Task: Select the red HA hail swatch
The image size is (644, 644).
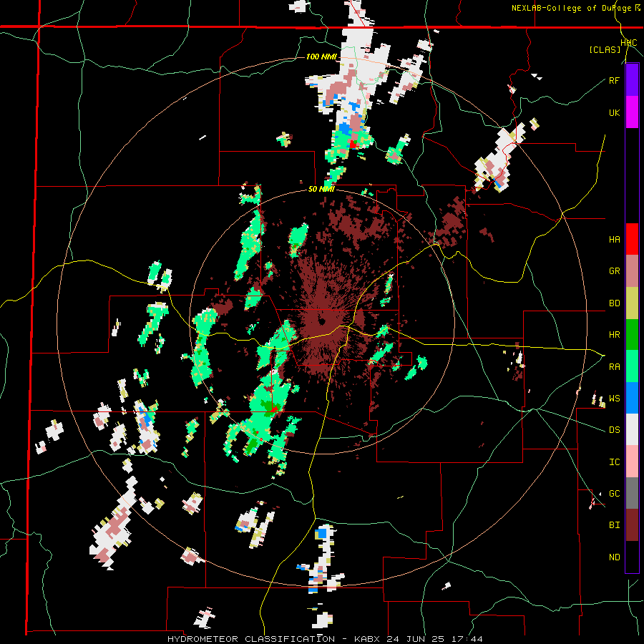Action: click(x=632, y=239)
